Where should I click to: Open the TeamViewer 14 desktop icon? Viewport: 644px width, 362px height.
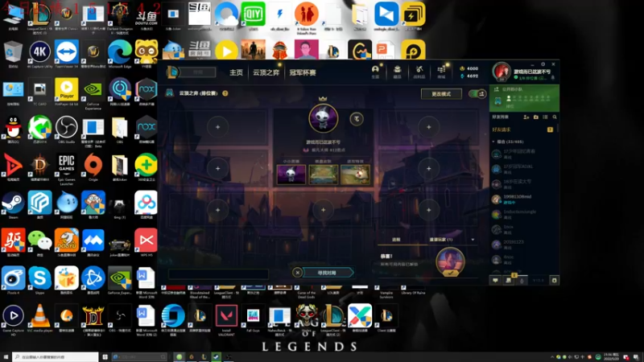[67, 54]
